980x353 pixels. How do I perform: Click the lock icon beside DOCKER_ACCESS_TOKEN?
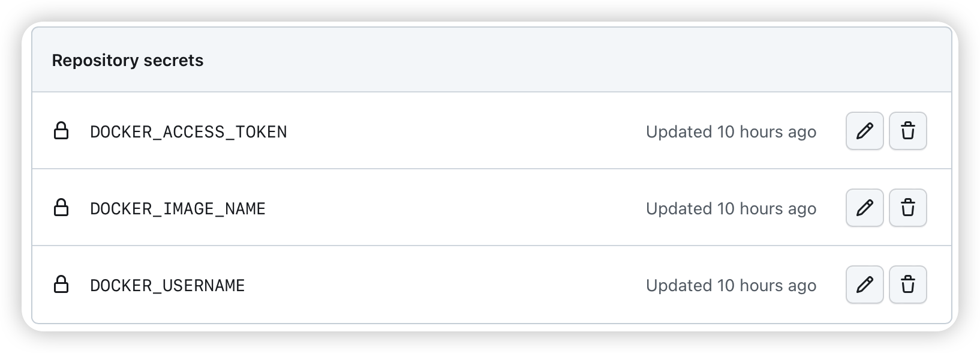pos(61,131)
